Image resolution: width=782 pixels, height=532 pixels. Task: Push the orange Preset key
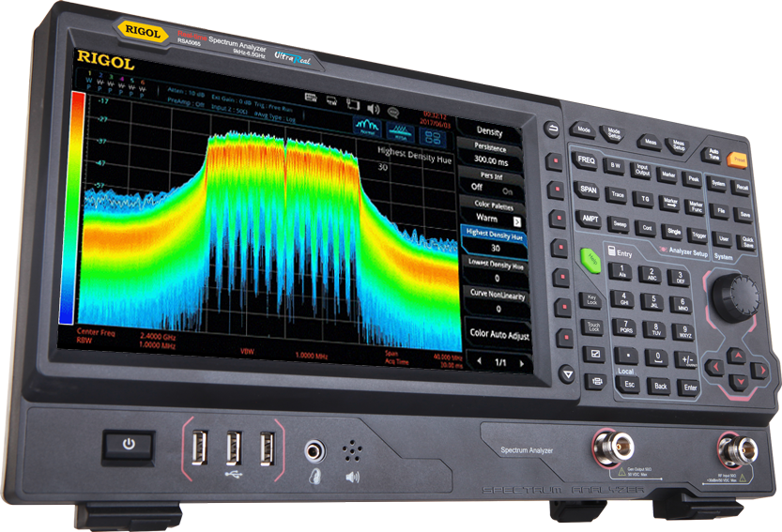(x=738, y=160)
